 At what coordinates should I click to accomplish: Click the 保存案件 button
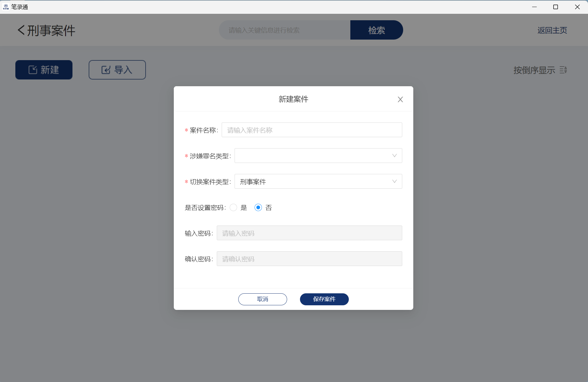324,299
